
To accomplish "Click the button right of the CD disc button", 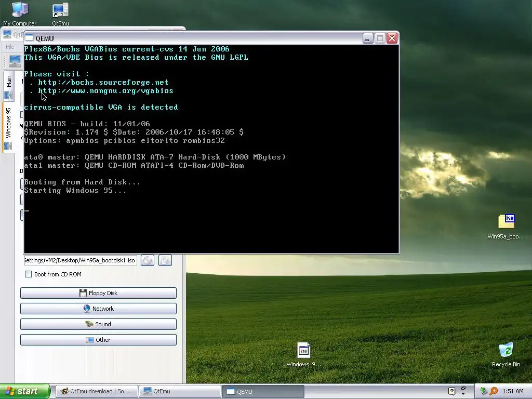I will (x=165, y=260).
